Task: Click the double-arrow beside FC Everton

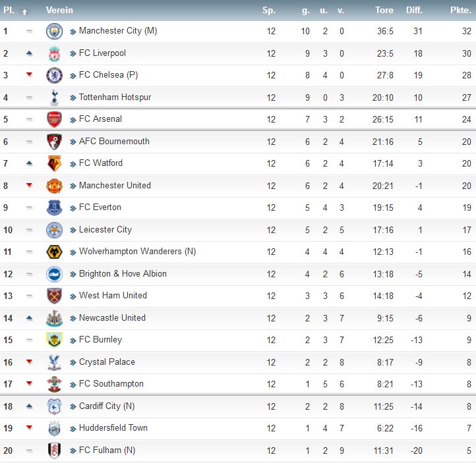Action: (73, 208)
